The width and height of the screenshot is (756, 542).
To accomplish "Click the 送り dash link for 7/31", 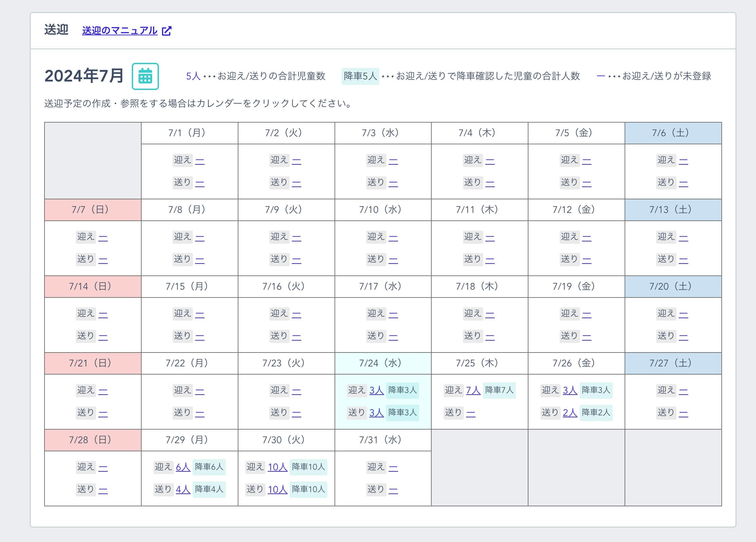I will click(393, 490).
